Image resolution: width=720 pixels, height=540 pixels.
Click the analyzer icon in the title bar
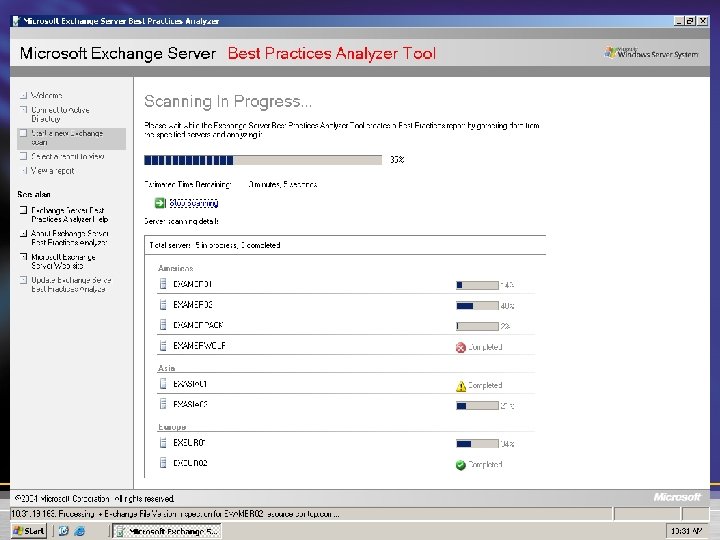pos(17,21)
